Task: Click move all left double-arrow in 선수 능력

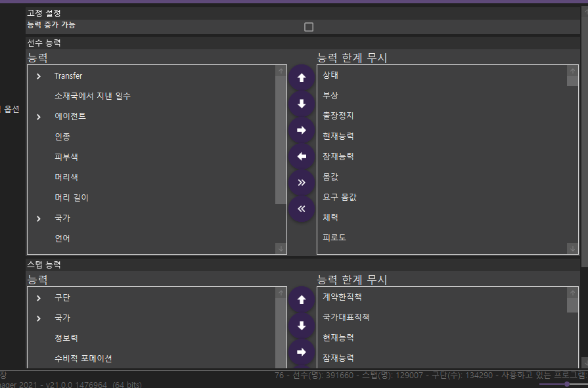Action: pyautogui.click(x=302, y=209)
